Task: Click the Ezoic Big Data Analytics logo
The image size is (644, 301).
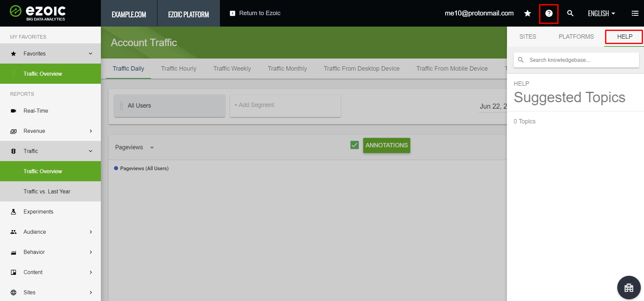Action: pyautogui.click(x=38, y=13)
